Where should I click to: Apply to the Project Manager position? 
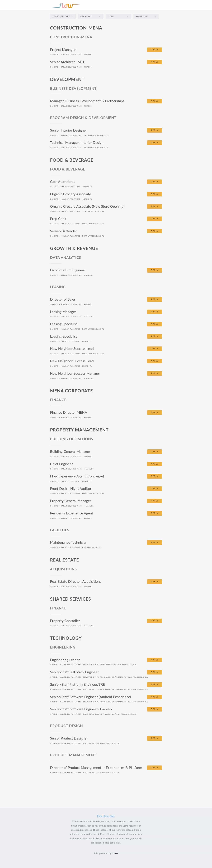(154, 50)
